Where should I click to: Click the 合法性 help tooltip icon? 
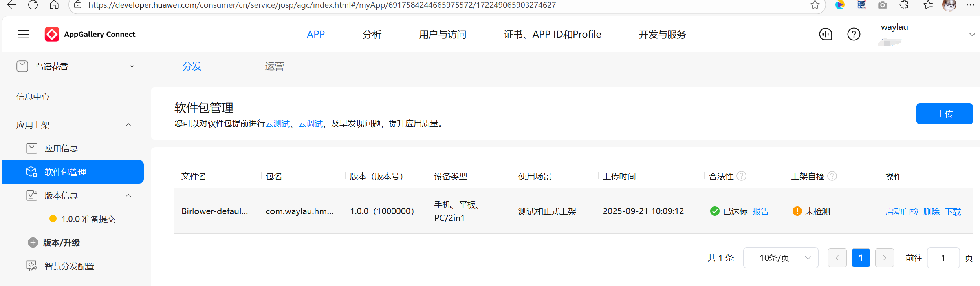point(741,176)
